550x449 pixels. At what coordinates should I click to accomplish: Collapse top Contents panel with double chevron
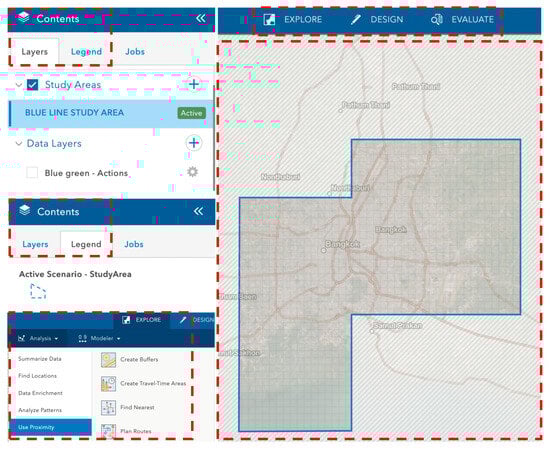201,18
